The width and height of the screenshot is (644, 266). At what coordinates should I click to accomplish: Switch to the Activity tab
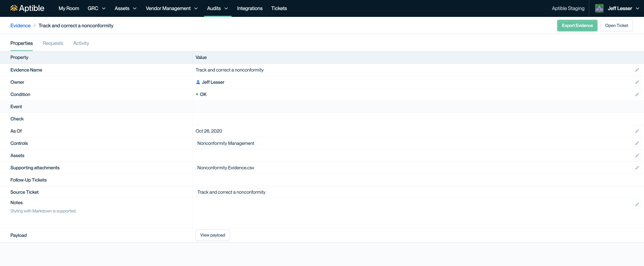tap(81, 43)
